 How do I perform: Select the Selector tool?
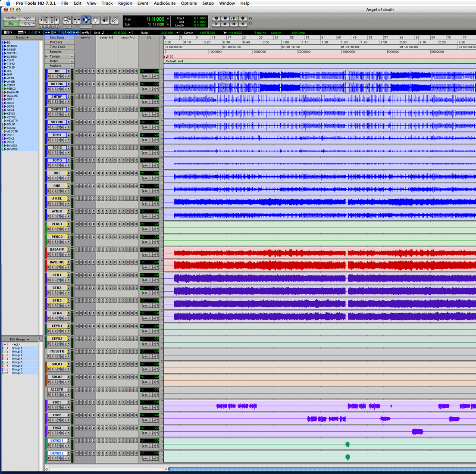pos(86,20)
